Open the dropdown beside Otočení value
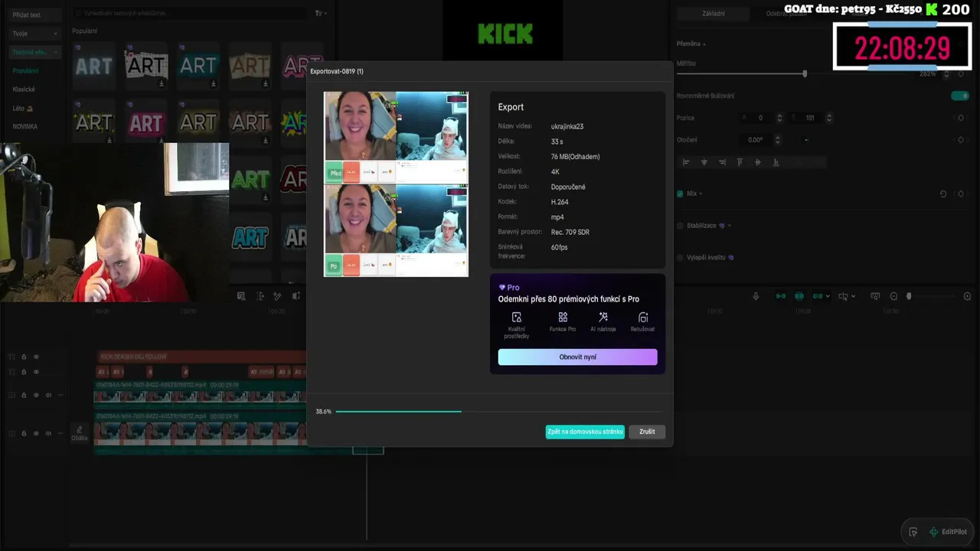Image resolution: width=980 pixels, height=551 pixels. click(805, 140)
